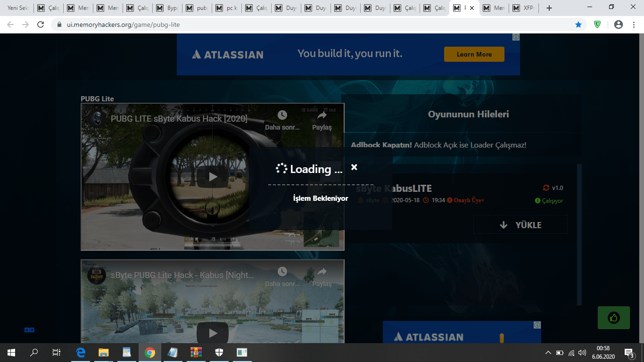Click the info icon on the lower Atlassian ad

(x=537, y=325)
